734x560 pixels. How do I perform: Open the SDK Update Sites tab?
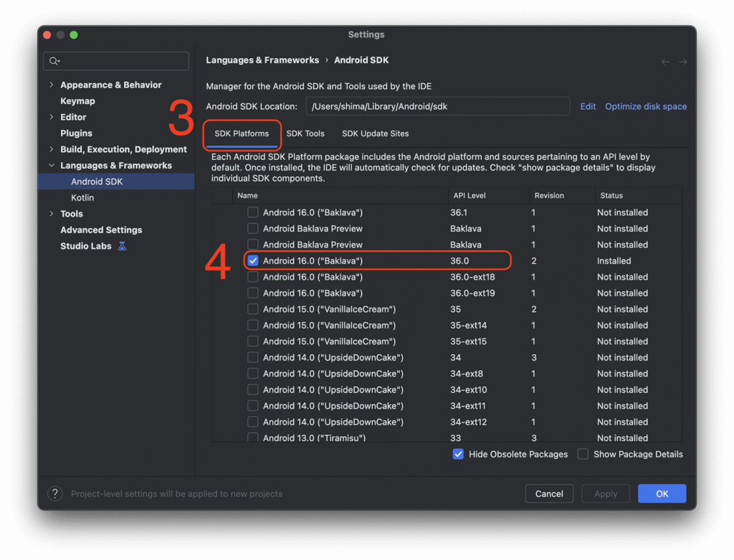point(375,133)
